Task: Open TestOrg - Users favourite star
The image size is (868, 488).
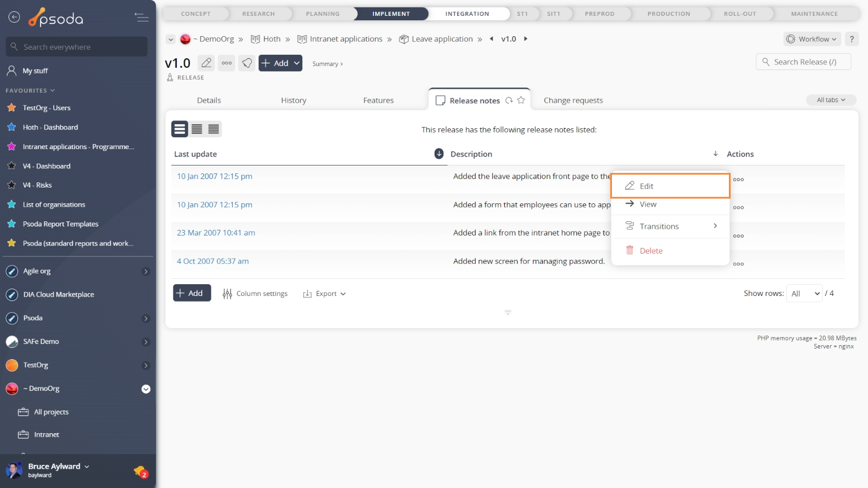Action: [11, 107]
